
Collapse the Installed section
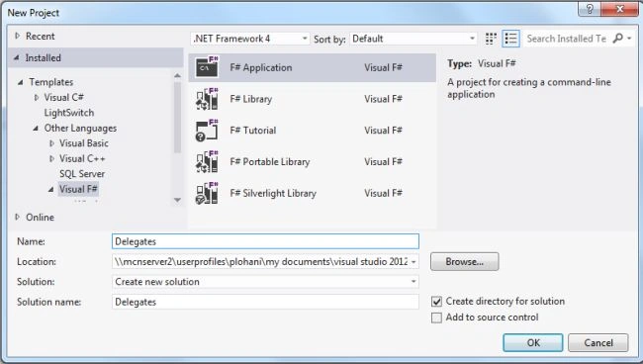[17, 57]
